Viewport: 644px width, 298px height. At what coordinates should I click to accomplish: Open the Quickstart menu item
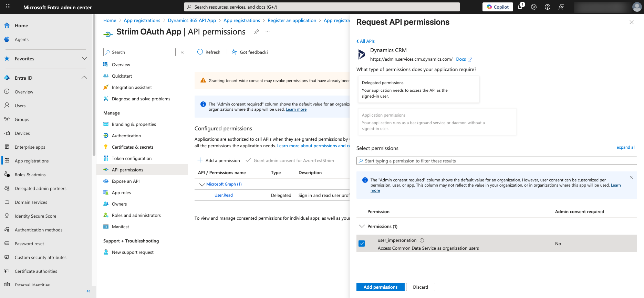(x=122, y=76)
